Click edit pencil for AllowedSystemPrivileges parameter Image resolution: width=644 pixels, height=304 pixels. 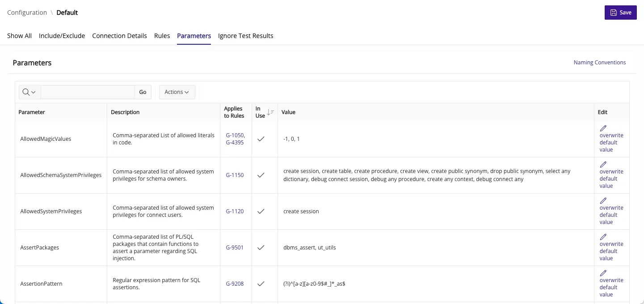coord(603,201)
